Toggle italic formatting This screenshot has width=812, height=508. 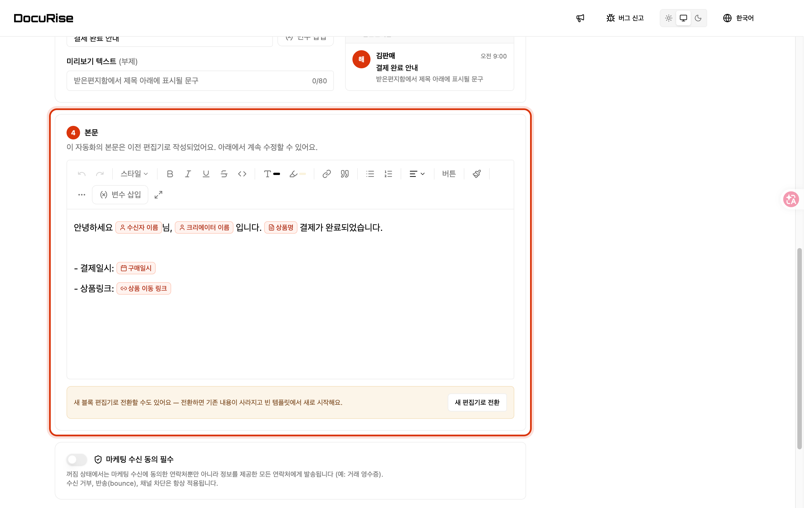point(188,174)
